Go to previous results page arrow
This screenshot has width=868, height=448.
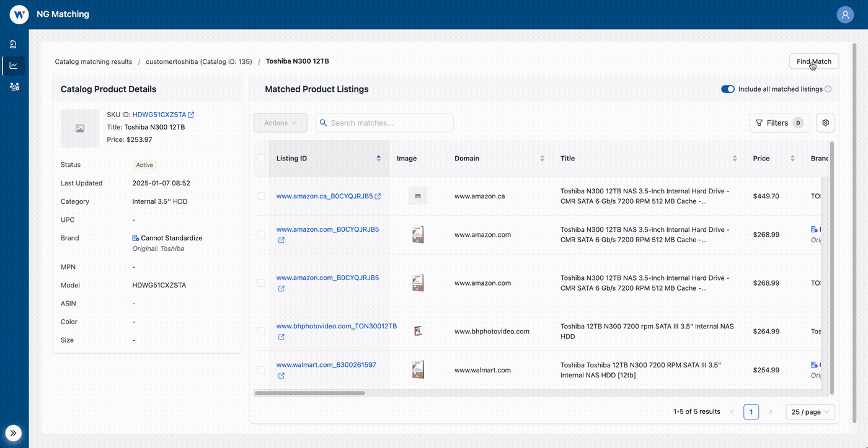(732, 412)
